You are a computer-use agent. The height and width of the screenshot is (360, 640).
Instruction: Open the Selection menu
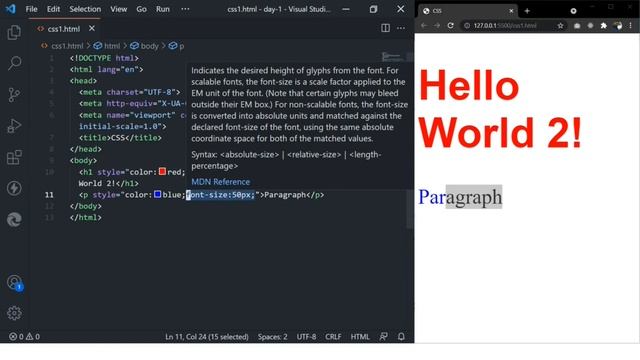85,9
